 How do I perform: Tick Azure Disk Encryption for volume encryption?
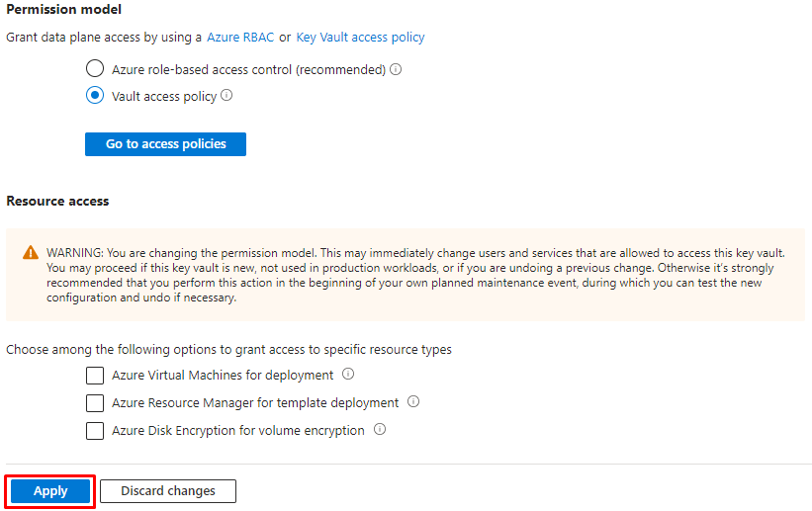pyautogui.click(x=95, y=431)
